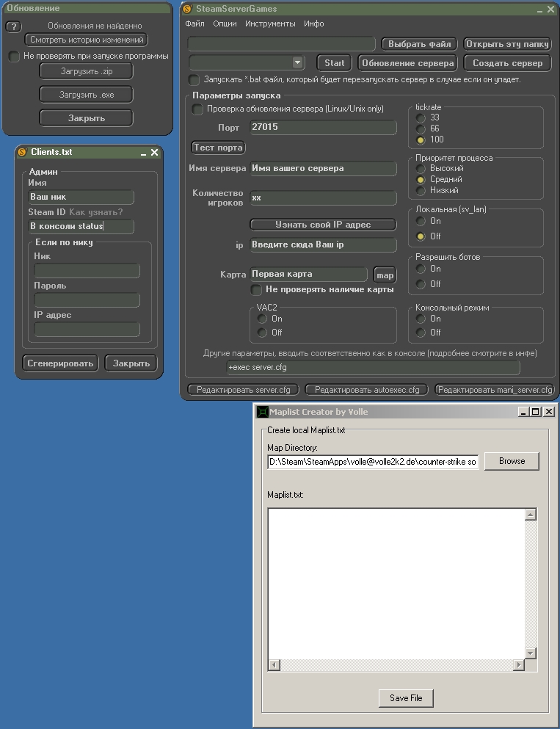The width and height of the screenshot is (560, 729).
Task: Open the server selection dropdown next to Start
Action: [x=297, y=62]
